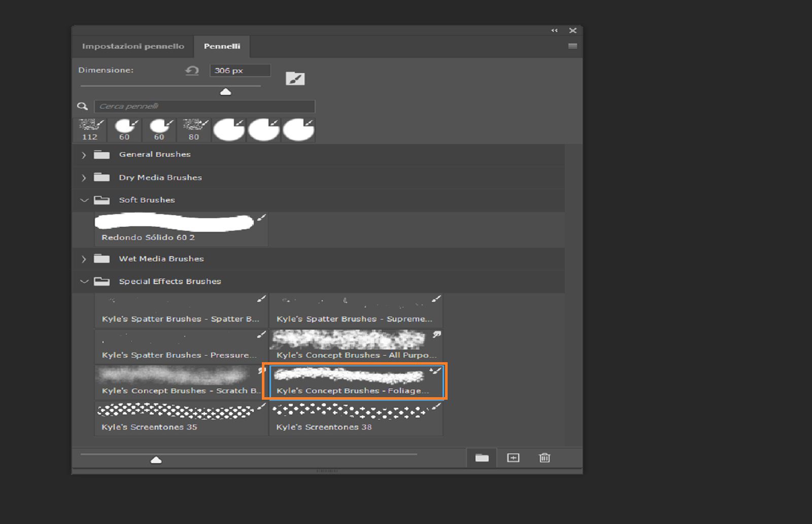Click the Soft Brushes folder icon
The width and height of the screenshot is (812, 524).
pos(101,200)
